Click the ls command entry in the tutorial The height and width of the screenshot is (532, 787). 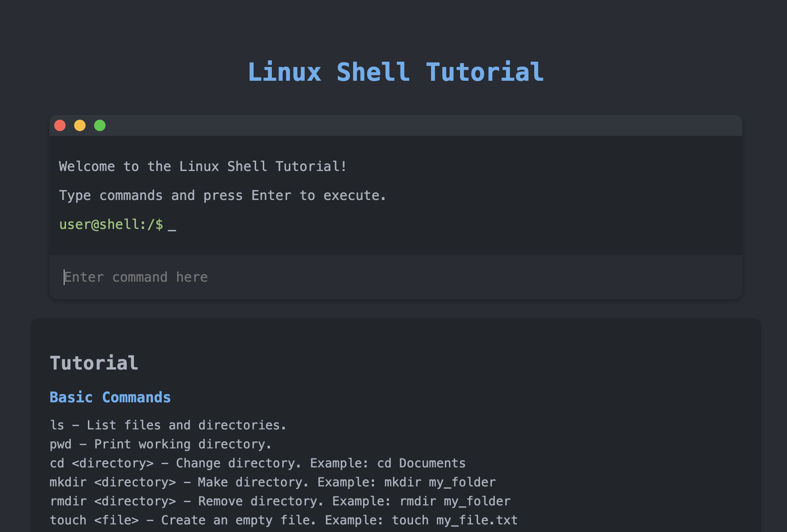coord(167,425)
